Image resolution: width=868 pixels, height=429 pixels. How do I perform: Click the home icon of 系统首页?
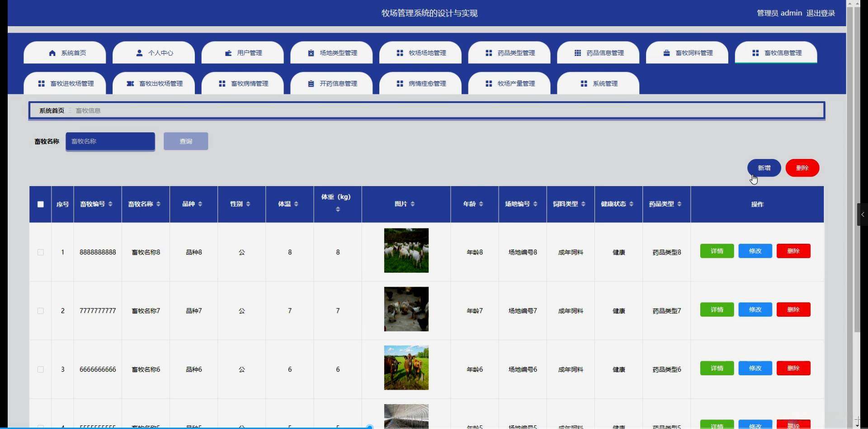click(52, 53)
